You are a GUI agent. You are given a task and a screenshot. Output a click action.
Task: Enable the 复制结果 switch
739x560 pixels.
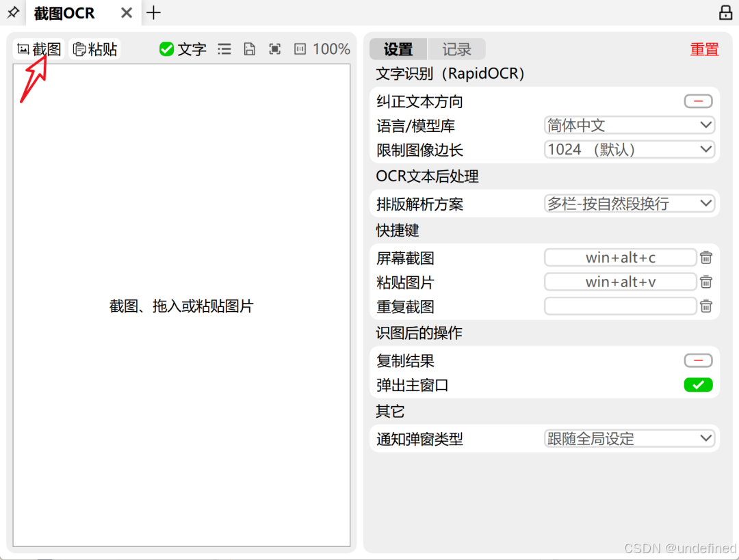pos(698,360)
